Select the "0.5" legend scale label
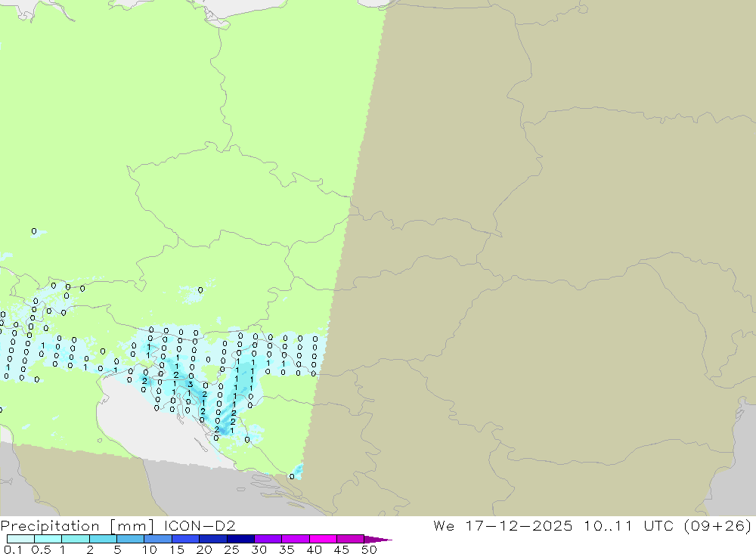 click(x=41, y=549)
